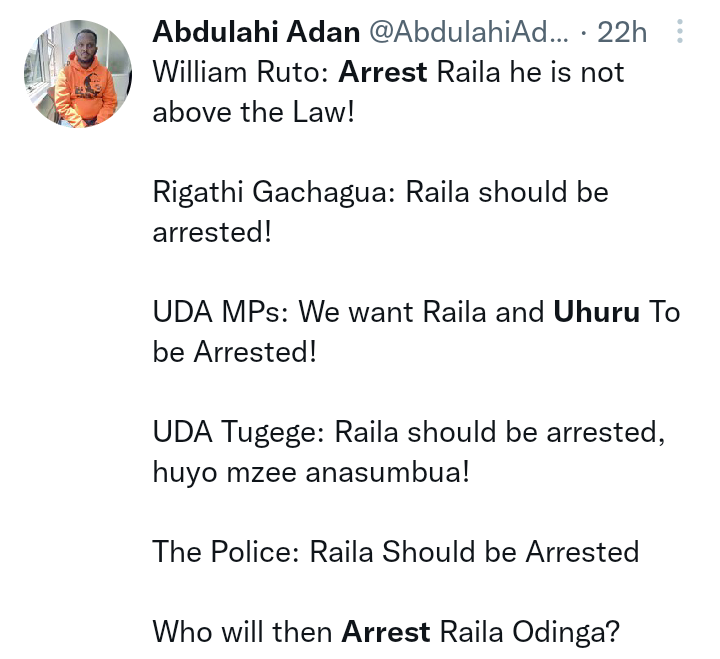
Task: Click the bold word Uhuru
Action: pos(596,312)
